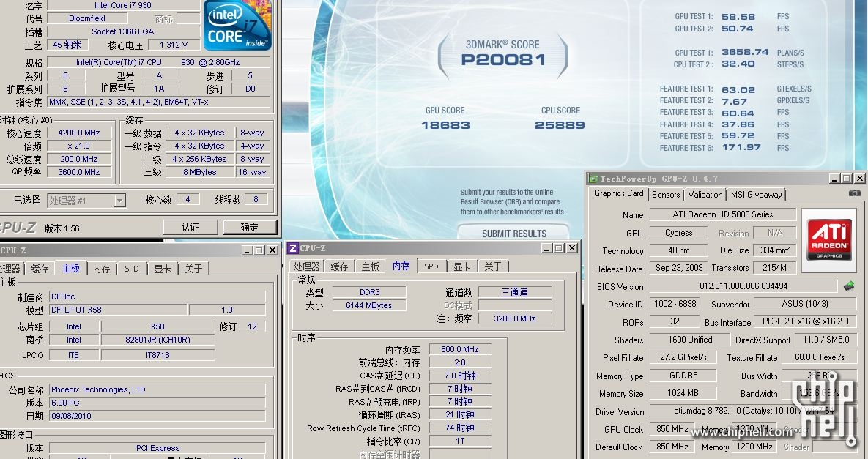The width and height of the screenshot is (868, 459).
Task: Click the 三通道 channel field
Action: click(x=515, y=292)
